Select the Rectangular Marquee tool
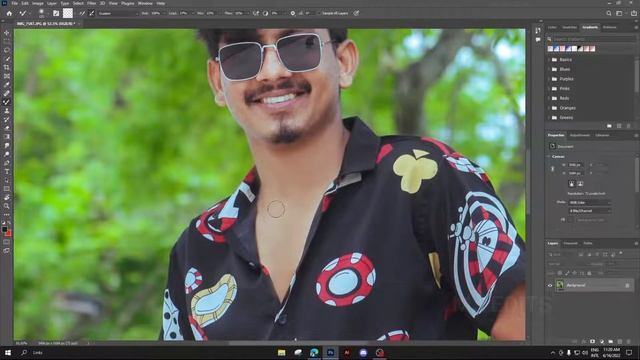This screenshot has width=640, height=360. point(7,41)
